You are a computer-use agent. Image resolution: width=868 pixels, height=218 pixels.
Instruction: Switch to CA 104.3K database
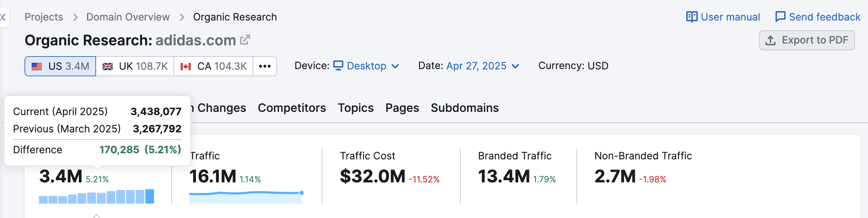[214, 66]
